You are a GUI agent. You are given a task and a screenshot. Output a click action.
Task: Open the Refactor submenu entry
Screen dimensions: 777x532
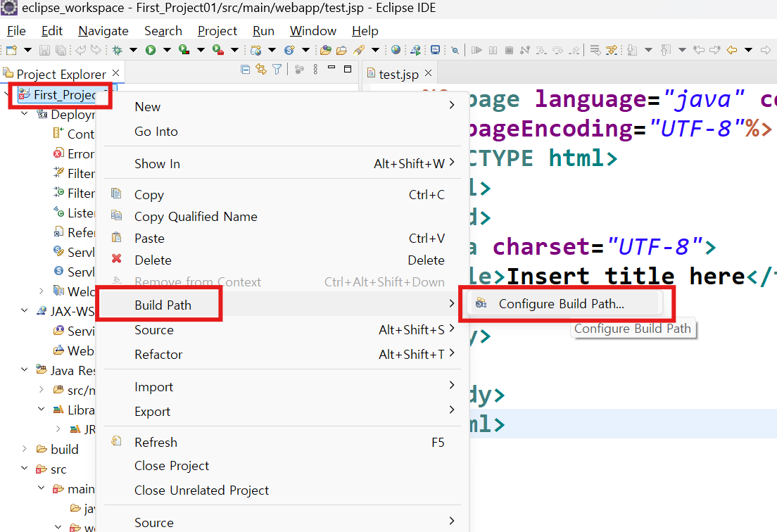pyautogui.click(x=282, y=354)
